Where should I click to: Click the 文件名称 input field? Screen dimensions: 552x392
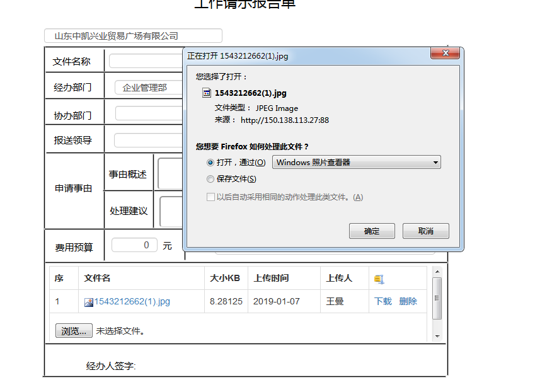[x=145, y=61]
